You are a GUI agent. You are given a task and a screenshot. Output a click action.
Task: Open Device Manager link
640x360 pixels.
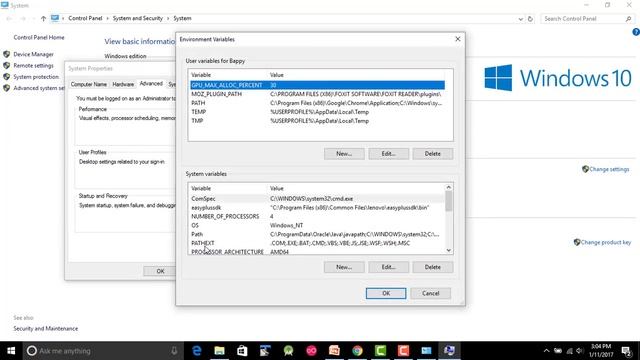click(33, 54)
